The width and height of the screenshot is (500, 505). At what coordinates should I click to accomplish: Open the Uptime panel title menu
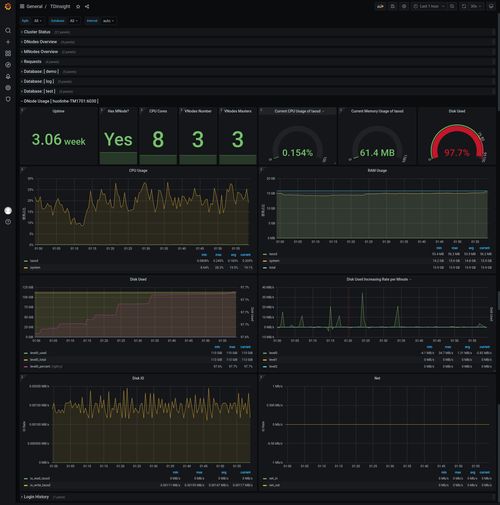(x=58, y=111)
